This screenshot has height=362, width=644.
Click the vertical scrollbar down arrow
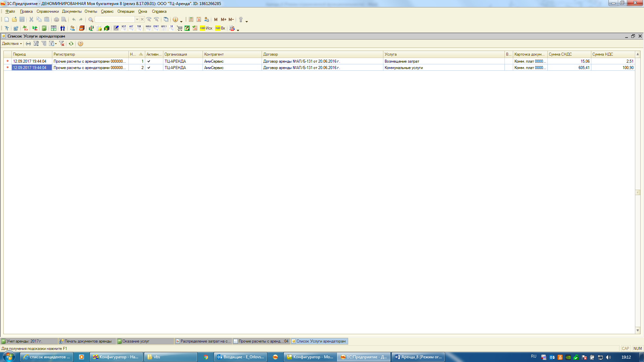point(638,330)
